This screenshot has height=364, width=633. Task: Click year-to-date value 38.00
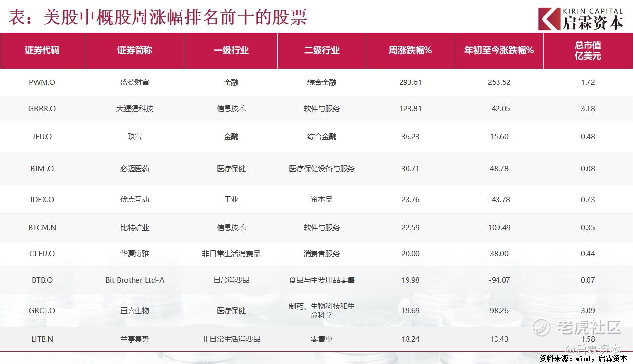(499, 253)
